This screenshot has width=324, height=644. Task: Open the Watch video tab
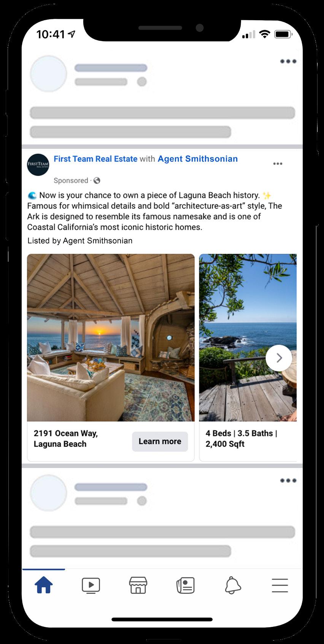tap(91, 585)
